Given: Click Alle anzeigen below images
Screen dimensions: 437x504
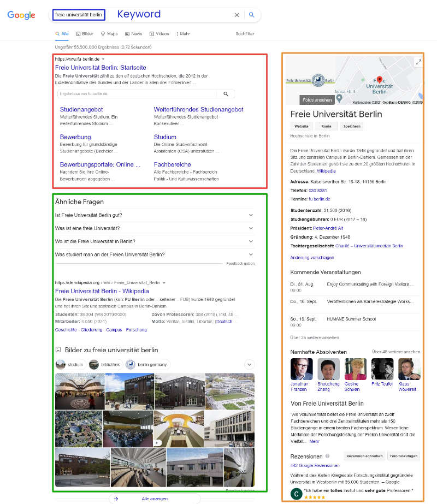Looking at the screenshot, I should [x=155, y=499].
